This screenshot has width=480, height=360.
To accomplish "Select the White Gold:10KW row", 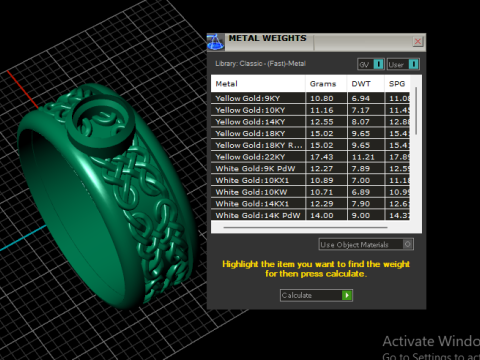I will click(x=310, y=192).
